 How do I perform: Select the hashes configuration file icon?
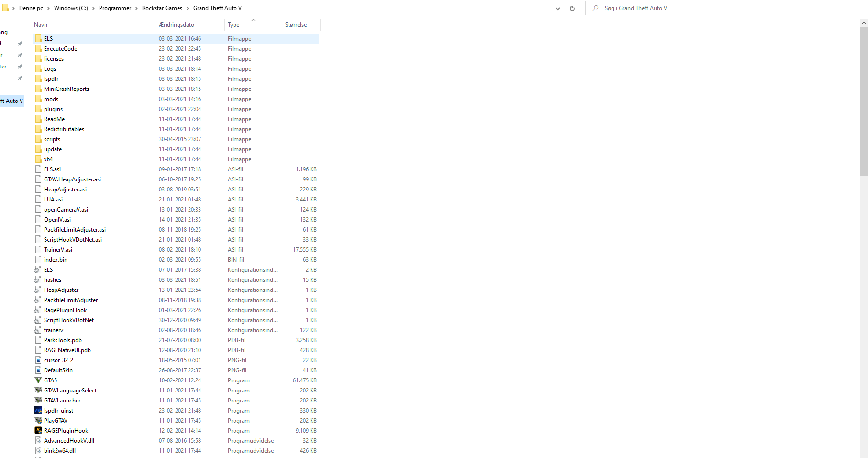[38, 279]
